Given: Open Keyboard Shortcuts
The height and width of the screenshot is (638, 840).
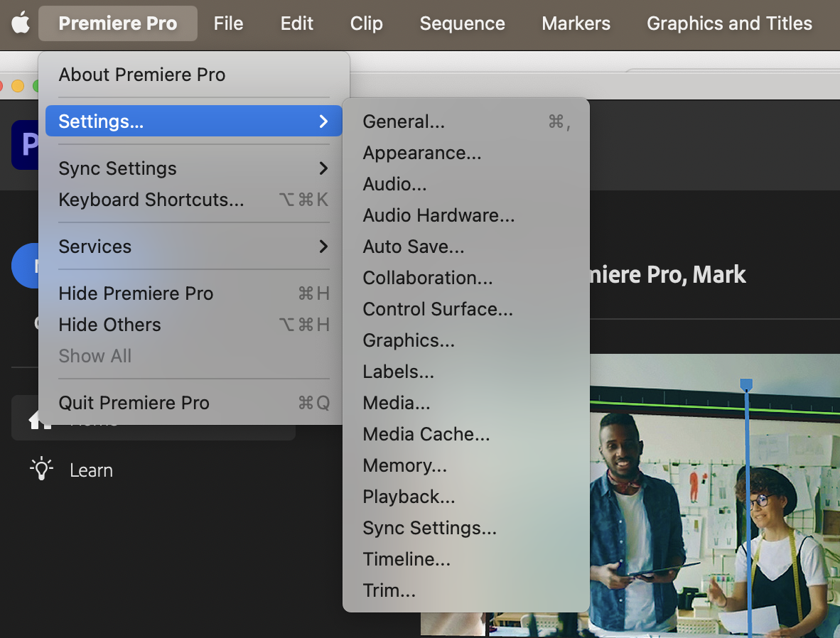Looking at the screenshot, I should click(151, 200).
